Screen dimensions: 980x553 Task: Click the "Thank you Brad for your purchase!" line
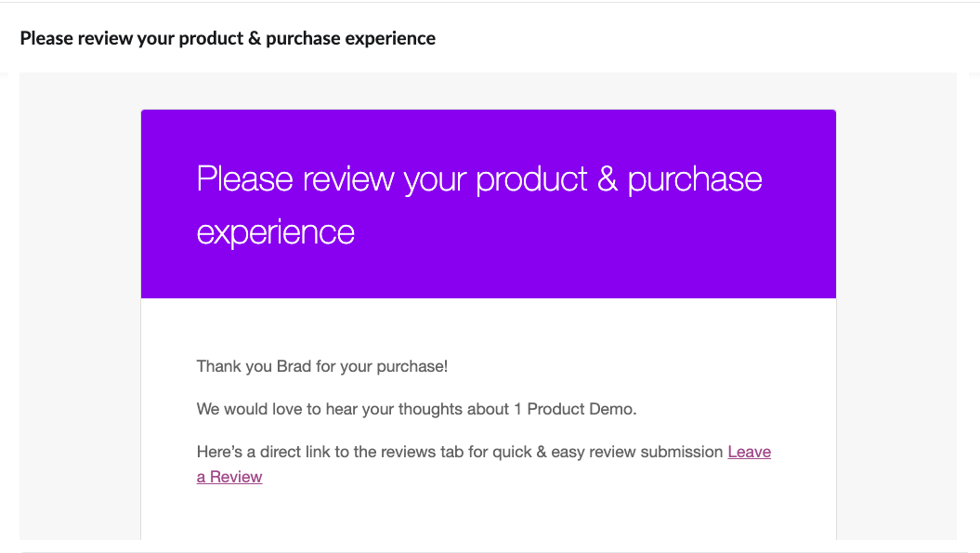click(x=321, y=366)
